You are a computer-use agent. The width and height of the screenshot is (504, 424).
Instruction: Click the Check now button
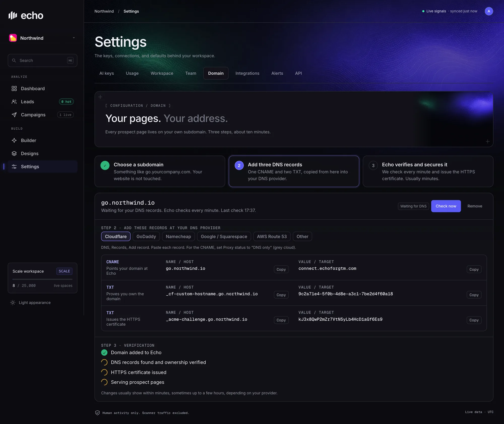pos(446,206)
